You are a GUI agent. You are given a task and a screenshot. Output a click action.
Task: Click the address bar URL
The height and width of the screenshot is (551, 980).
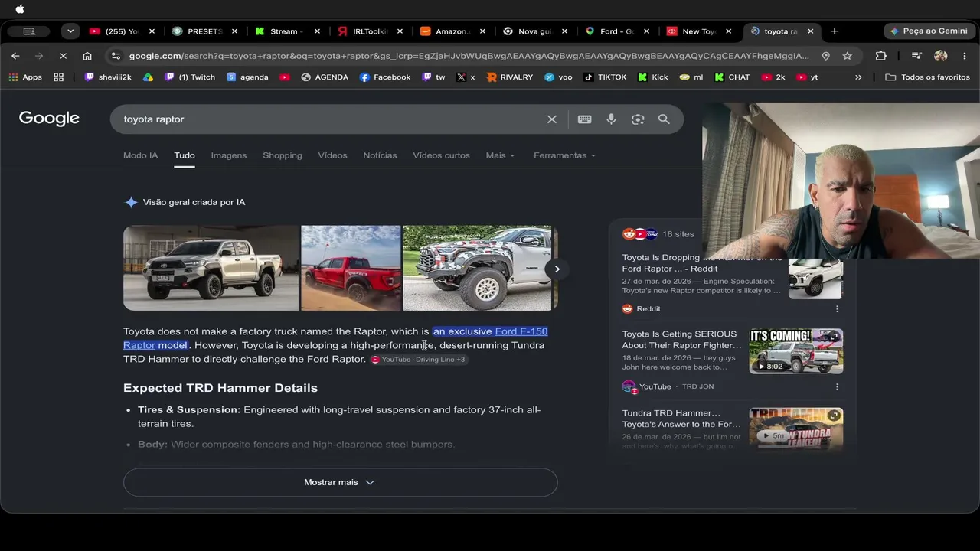tap(469, 56)
